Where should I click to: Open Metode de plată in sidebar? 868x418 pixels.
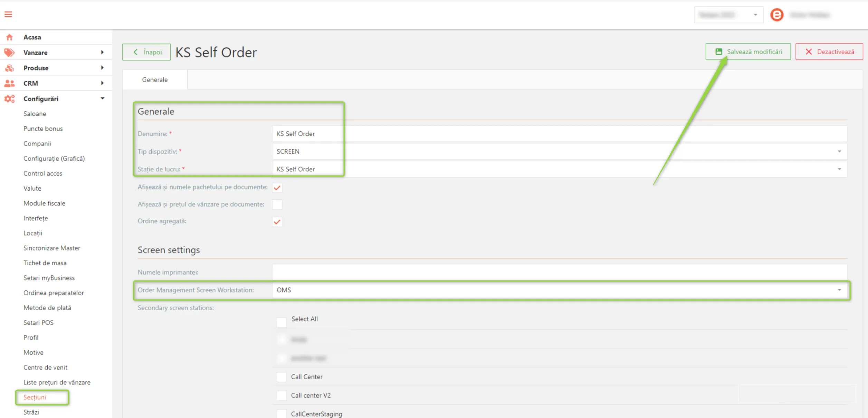(47, 307)
